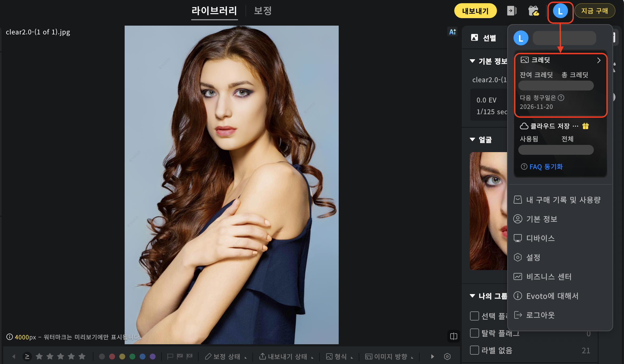
Task: Select 로그아웃 from the account menu
Action: coord(540,315)
